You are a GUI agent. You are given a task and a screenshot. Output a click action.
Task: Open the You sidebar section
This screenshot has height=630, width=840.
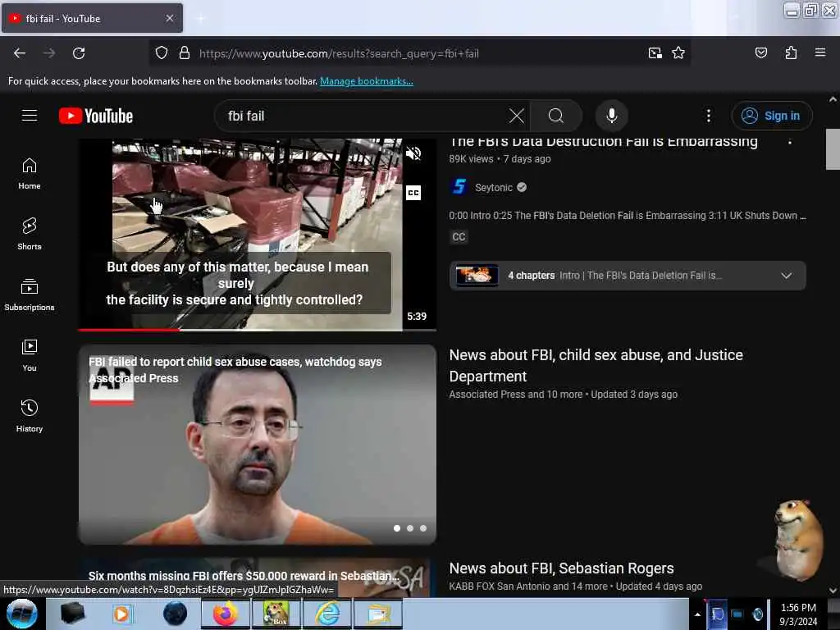[x=30, y=355]
